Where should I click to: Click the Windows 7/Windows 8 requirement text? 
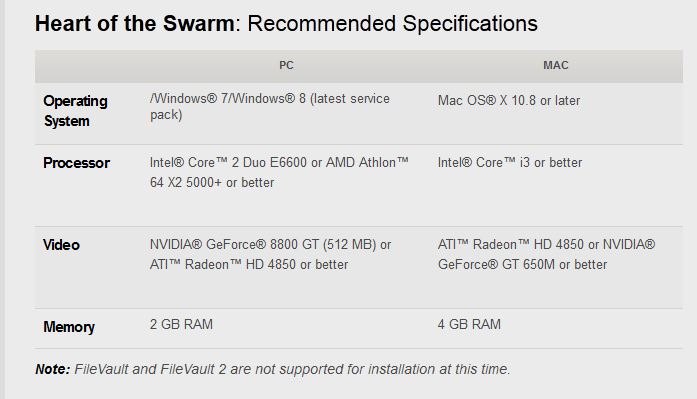point(270,107)
